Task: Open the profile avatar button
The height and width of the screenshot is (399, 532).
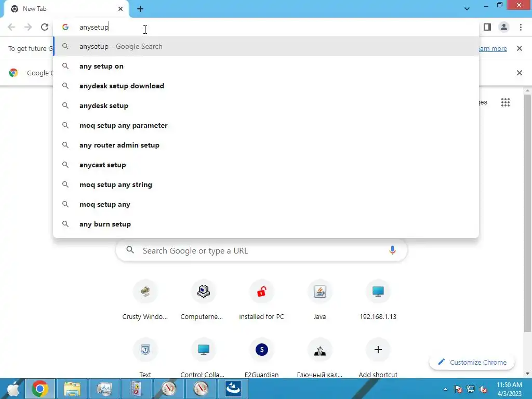Action: [504, 27]
